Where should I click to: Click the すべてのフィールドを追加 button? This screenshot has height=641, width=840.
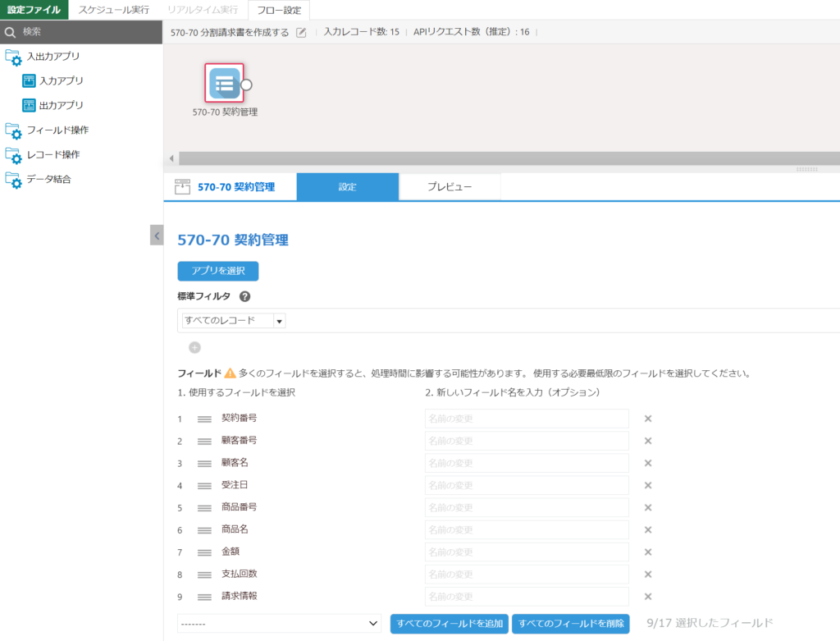click(448, 624)
